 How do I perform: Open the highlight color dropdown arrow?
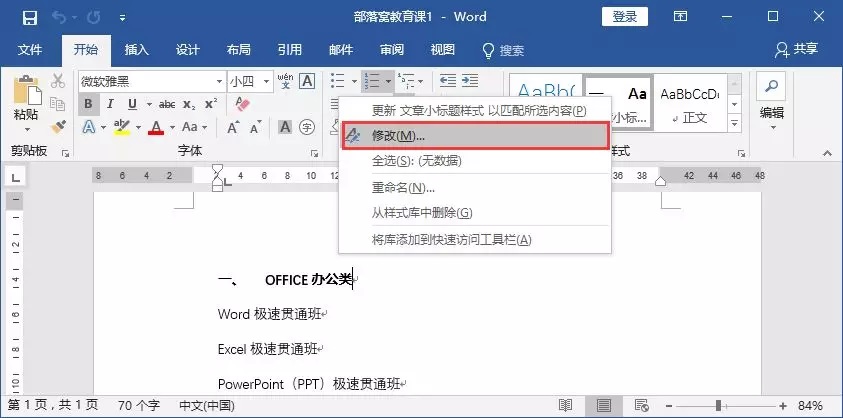click(x=138, y=127)
